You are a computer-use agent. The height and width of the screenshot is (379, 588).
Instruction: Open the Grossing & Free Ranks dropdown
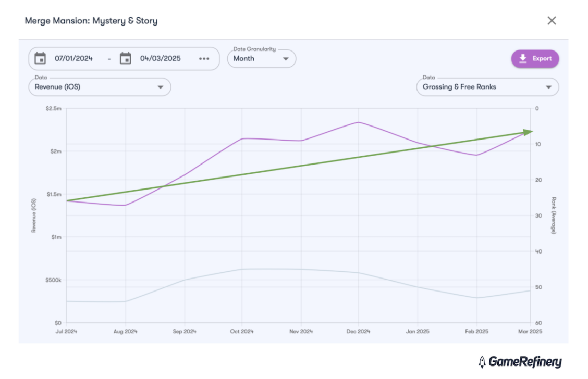487,87
